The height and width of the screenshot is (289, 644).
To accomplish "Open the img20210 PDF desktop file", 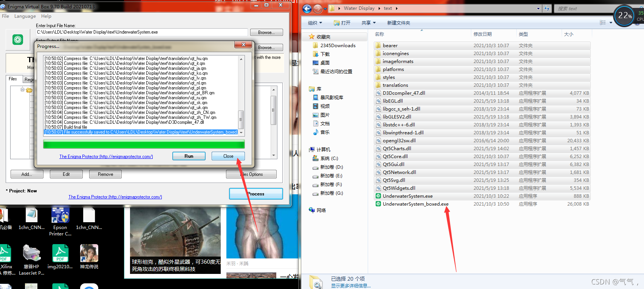I will pos(60,257).
